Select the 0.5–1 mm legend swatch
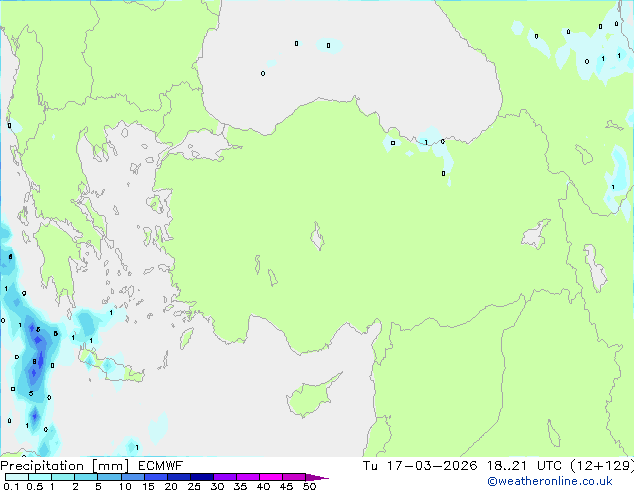The image size is (634, 490). [x=40, y=477]
